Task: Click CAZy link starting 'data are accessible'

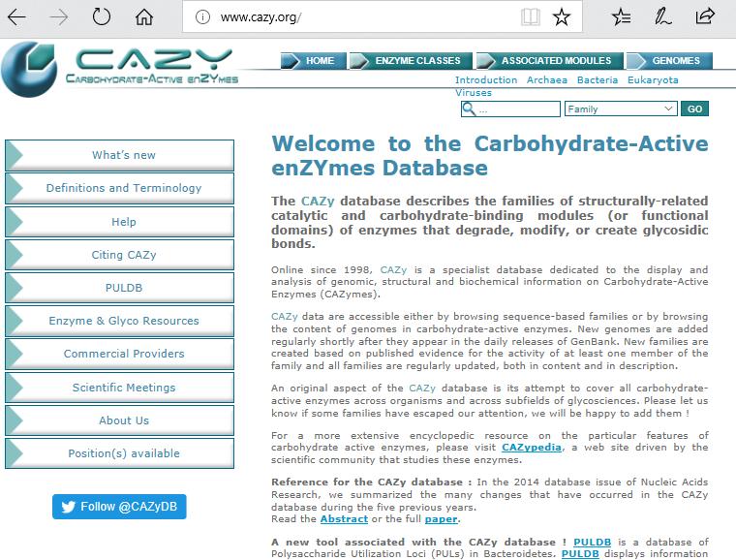Action: 285,317
